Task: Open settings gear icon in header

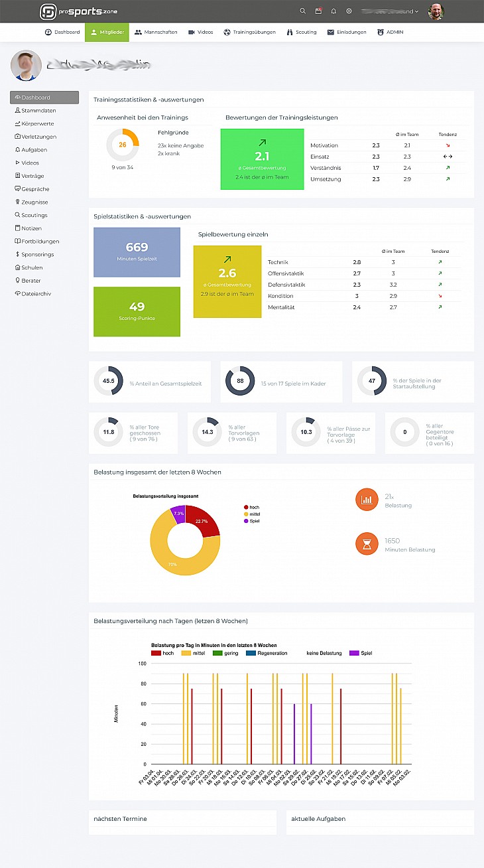Action: 349,11
